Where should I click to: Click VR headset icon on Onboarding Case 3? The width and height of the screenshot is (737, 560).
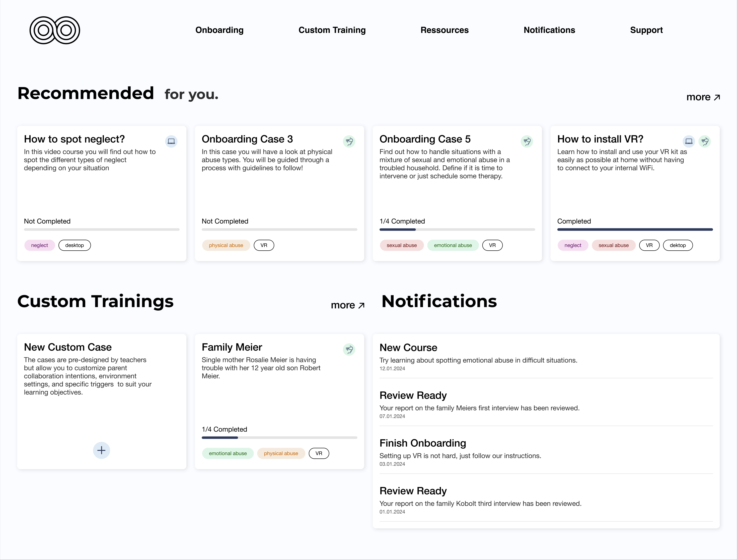coord(349,141)
